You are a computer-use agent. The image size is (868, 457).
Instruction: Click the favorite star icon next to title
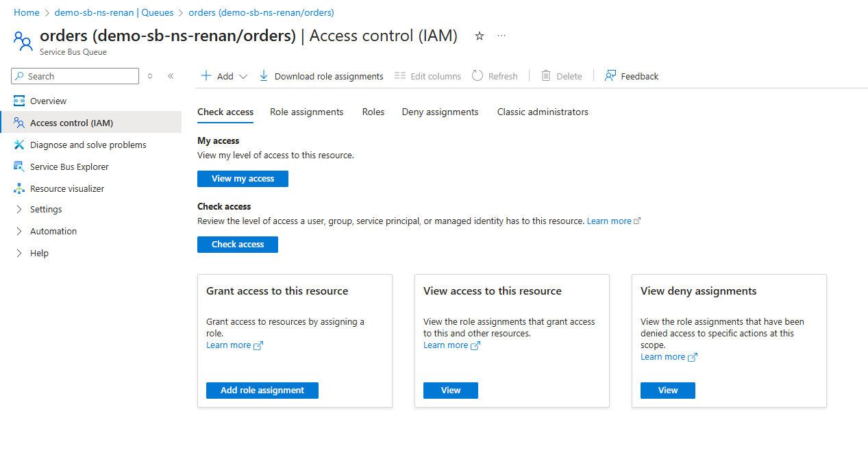[x=480, y=36]
